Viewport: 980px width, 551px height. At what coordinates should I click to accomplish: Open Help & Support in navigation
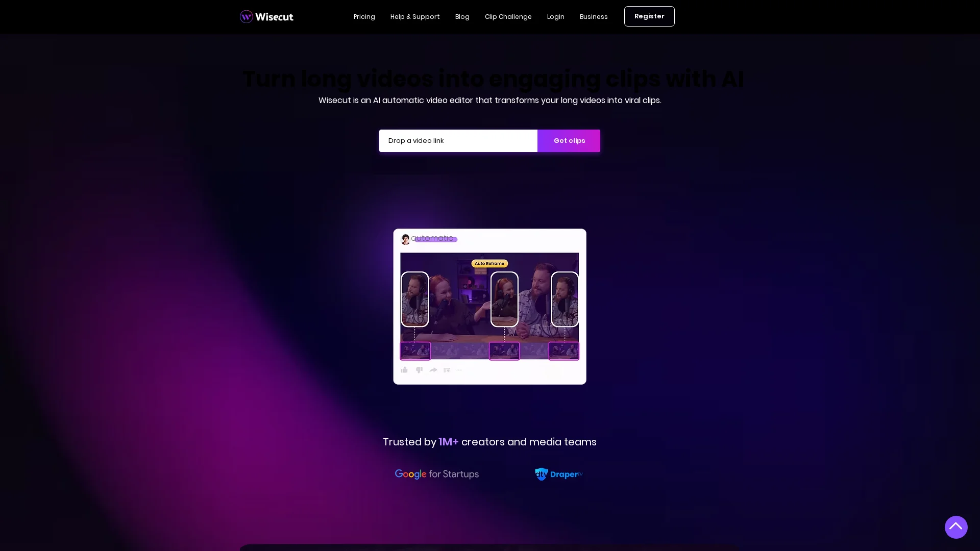pyautogui.click(x=415, y=17)
